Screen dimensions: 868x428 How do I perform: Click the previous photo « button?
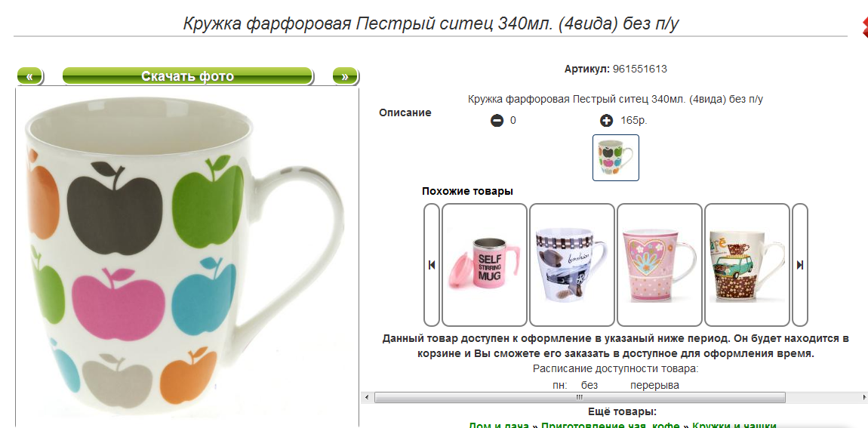coord(30,75)
